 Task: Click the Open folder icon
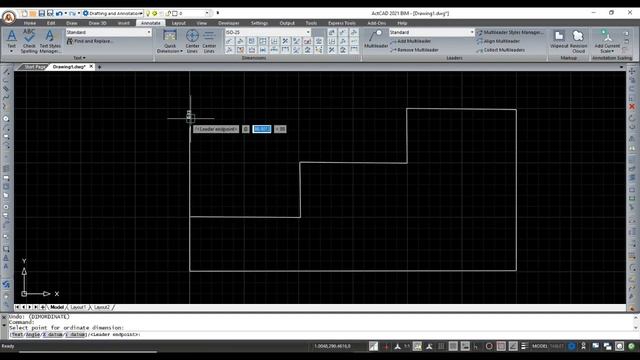(33, 13)
